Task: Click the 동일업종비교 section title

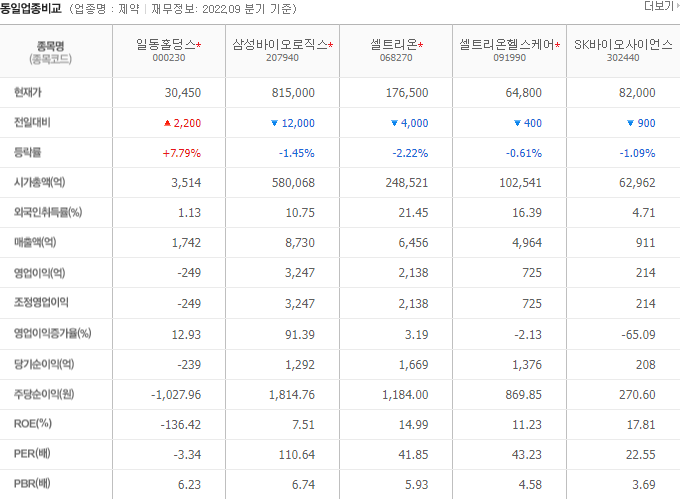Action: 31,8
